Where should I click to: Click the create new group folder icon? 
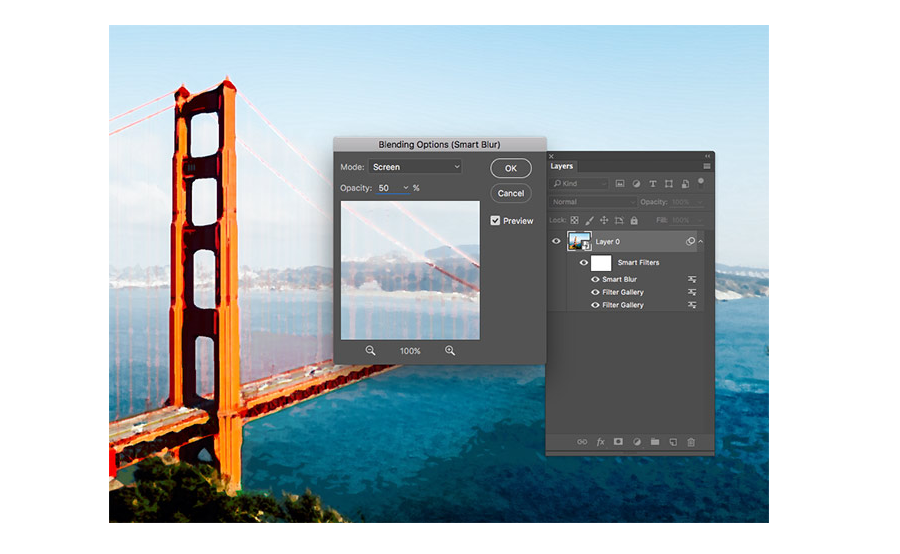click(655, 442)
